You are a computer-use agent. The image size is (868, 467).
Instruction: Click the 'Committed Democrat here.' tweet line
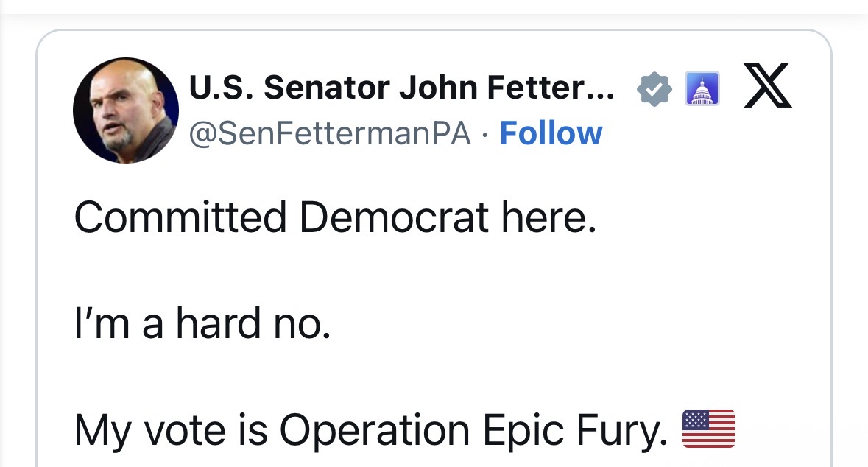coord(336,217)
